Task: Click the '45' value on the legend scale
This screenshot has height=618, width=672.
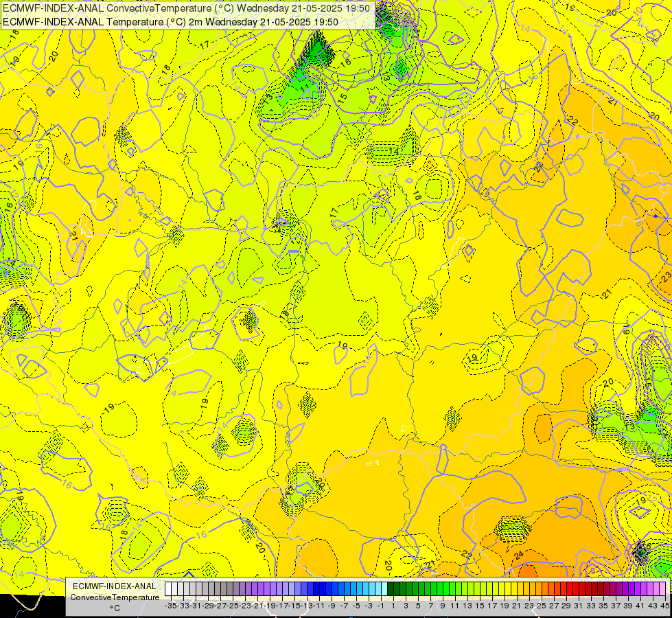Action: [x=664, y=606]
